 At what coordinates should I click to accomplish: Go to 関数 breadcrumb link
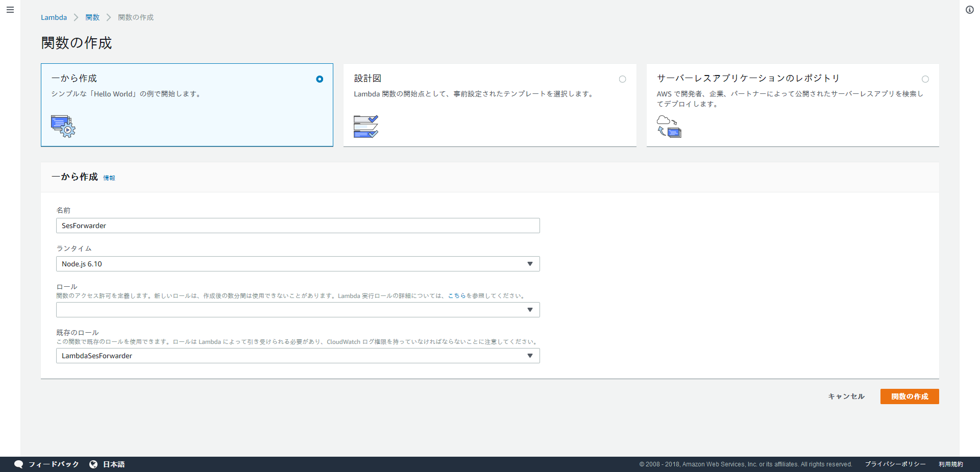coord(92,17)
